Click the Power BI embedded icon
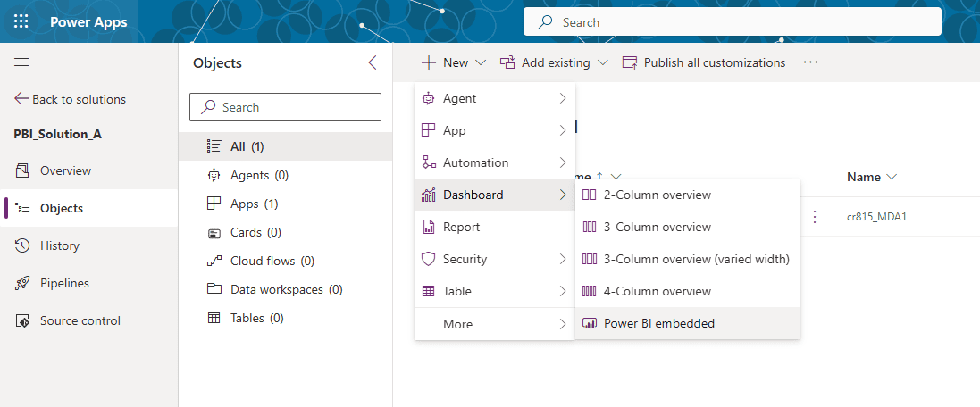Viewport: 980px width, 407px height. pyautogui.click(x=590, y=323)
